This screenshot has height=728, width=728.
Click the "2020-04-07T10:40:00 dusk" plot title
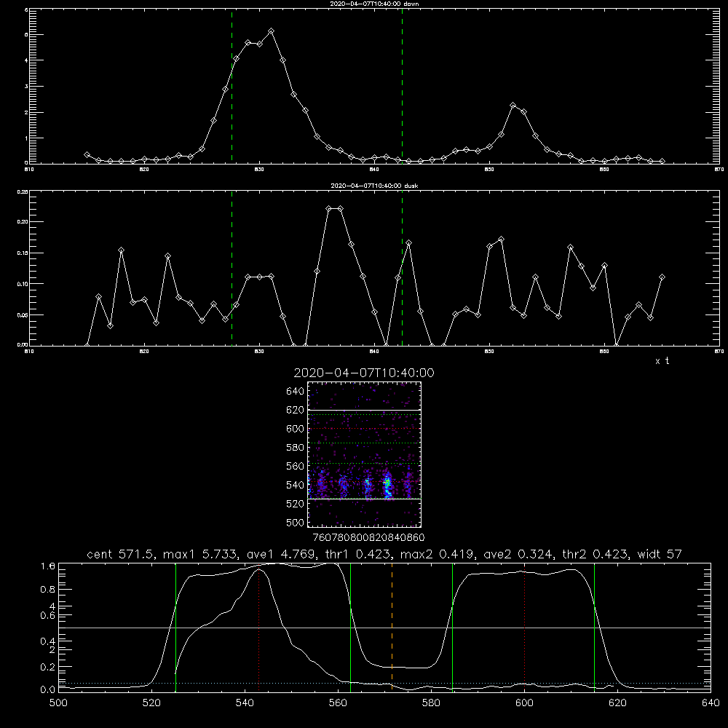pyautogui.click(x=374, y=186)
